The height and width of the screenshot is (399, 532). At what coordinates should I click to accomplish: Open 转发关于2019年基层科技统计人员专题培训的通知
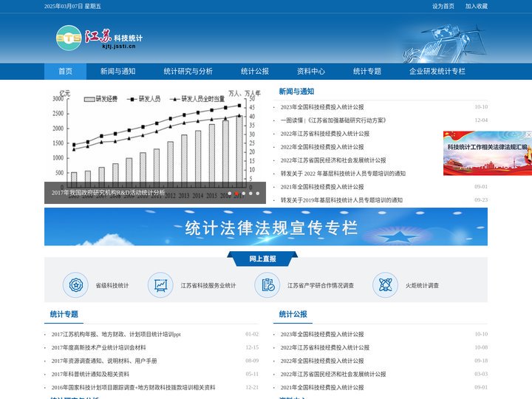(x=341, y=199)
